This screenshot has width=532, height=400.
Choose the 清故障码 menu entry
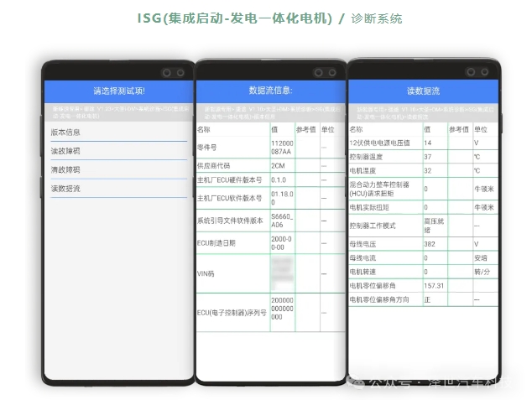click(119, 169)
